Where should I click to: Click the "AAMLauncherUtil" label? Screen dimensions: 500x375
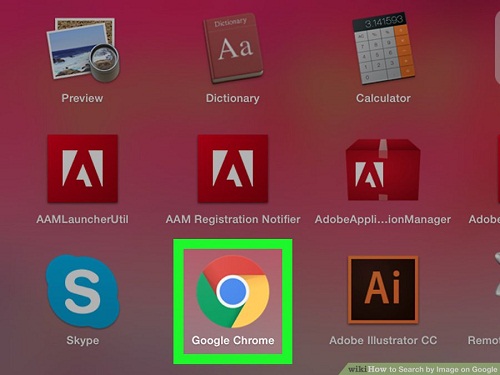(82, 219)
